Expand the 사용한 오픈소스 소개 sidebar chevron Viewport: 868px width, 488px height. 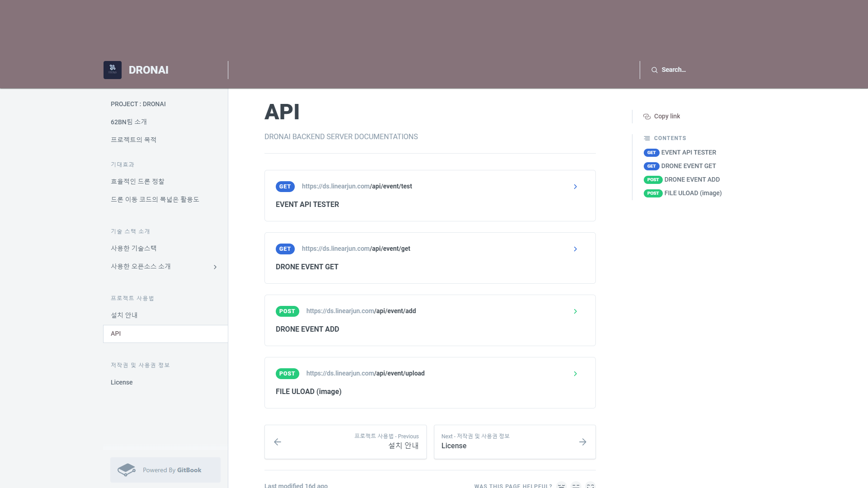(215, 267)
